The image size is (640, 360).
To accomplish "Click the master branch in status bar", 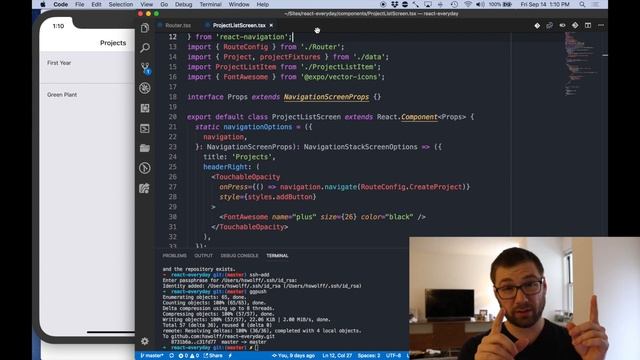I will [152, 356].
